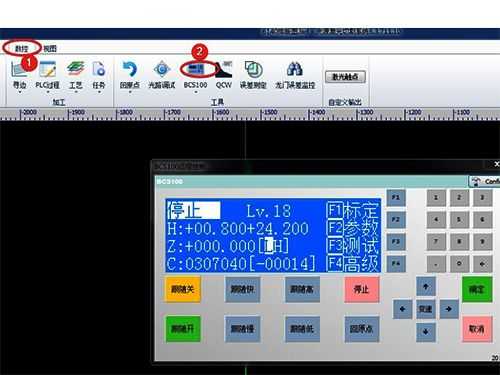Viewport: 500px width, 375px height.
Task: Expand the dropdown arrow under 寻边
Action: [20, 92]
